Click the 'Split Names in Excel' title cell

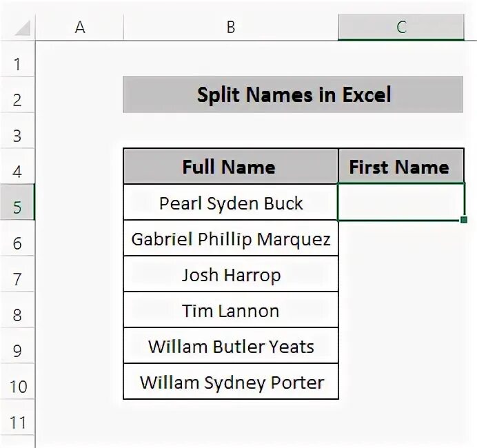coord(293,94)
